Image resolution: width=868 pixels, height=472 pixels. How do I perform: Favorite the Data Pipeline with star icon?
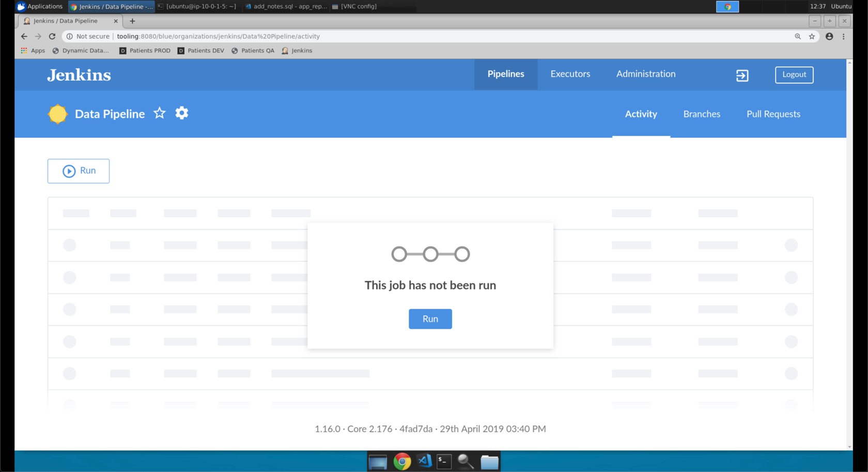160,113
